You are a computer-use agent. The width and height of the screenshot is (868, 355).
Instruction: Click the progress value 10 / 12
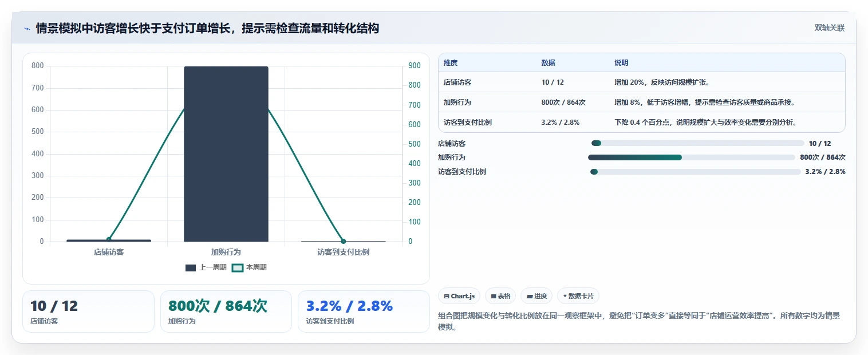click(820, 144)
